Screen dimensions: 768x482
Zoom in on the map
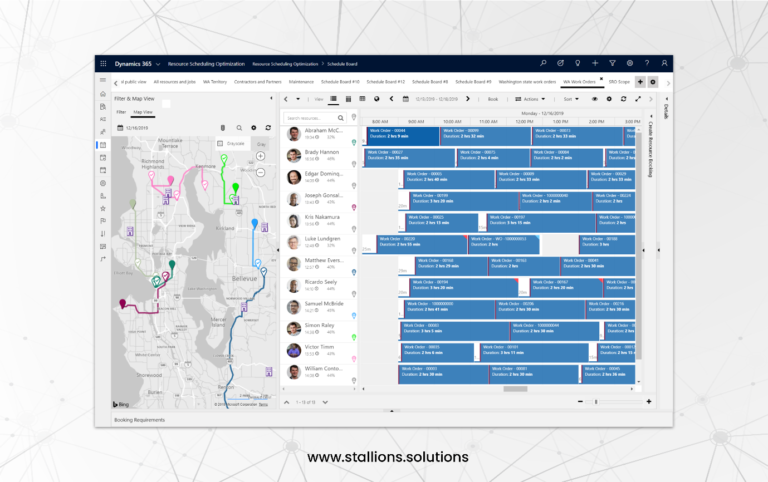tap(260, 158)
